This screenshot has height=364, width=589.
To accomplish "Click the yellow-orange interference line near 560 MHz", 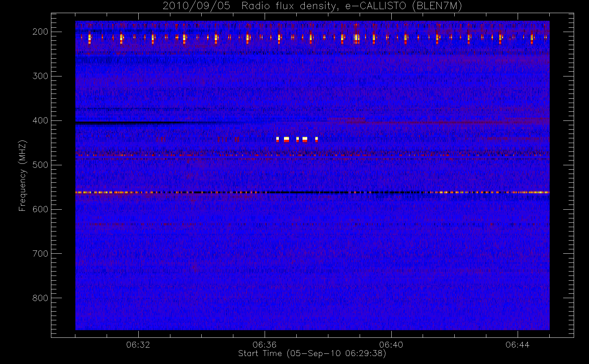I will tap(312, 192).
